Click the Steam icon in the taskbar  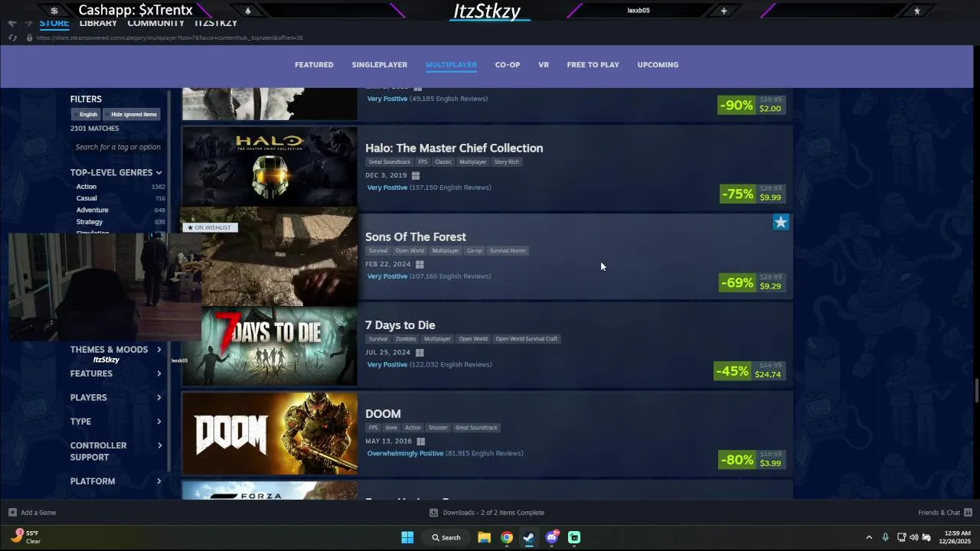click(x=529, y=537)
